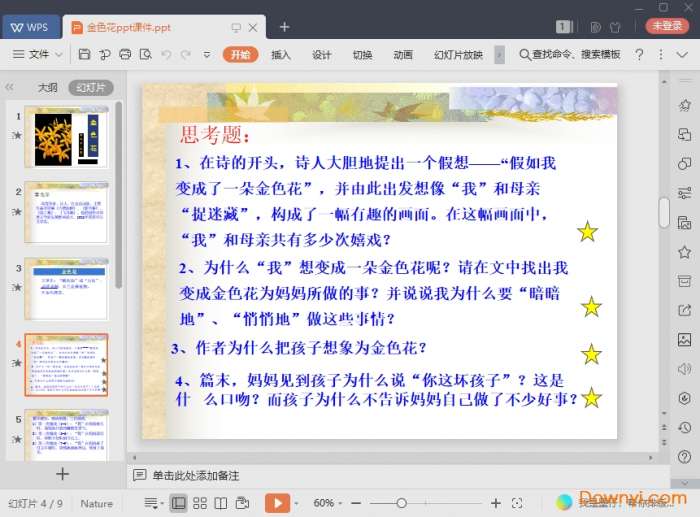Select slide 3 thumbnail
Viewport: 700px width, 517px height.
[67, 288]
